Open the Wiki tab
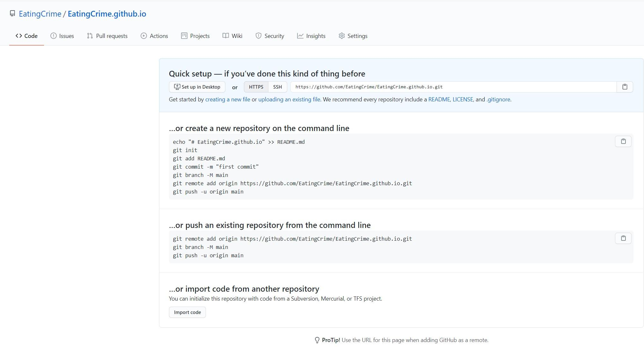Image resolution: width=644 pixels, height=350 pixels. (x=232, y=36)
